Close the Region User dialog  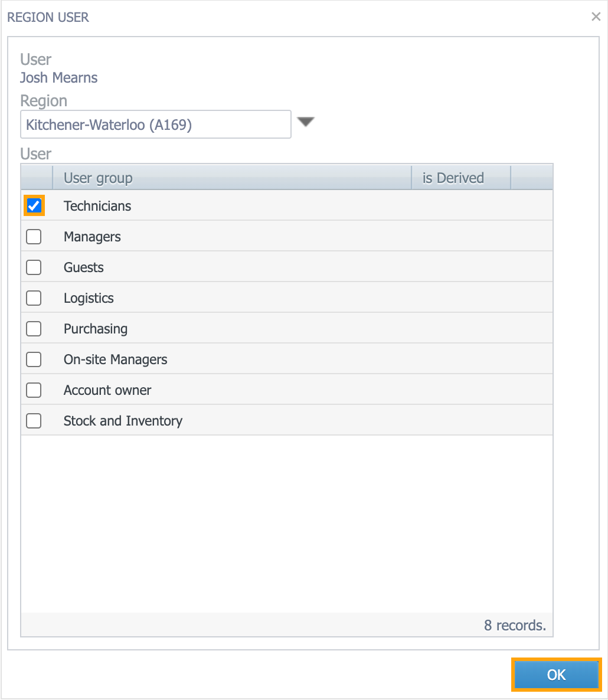(x=596, y=17)
